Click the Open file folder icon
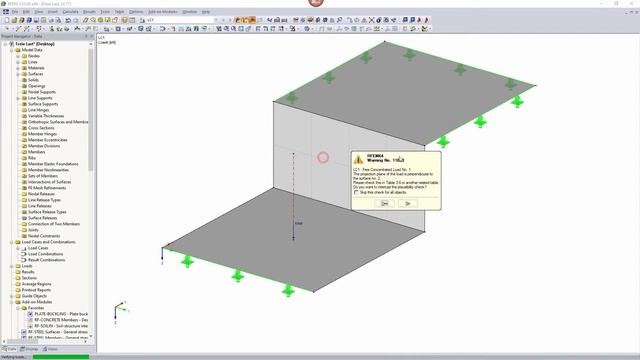Screen dimensions: 640x360 pos(14,20)
